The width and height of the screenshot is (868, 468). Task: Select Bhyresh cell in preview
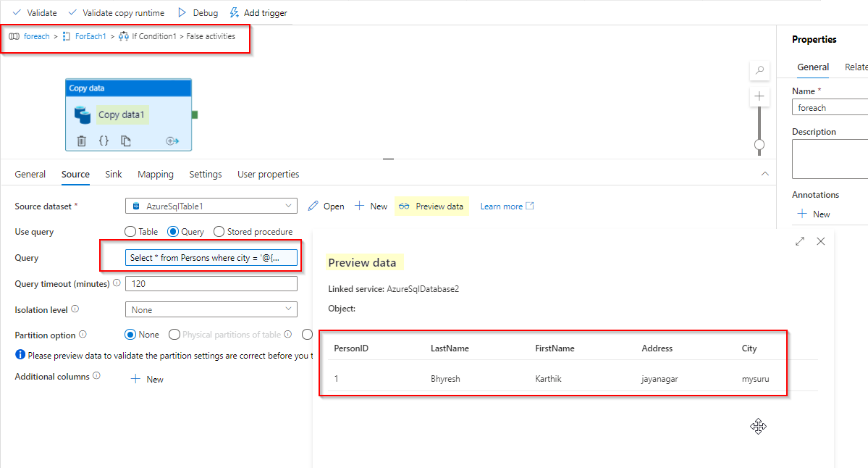pos(445,379)
